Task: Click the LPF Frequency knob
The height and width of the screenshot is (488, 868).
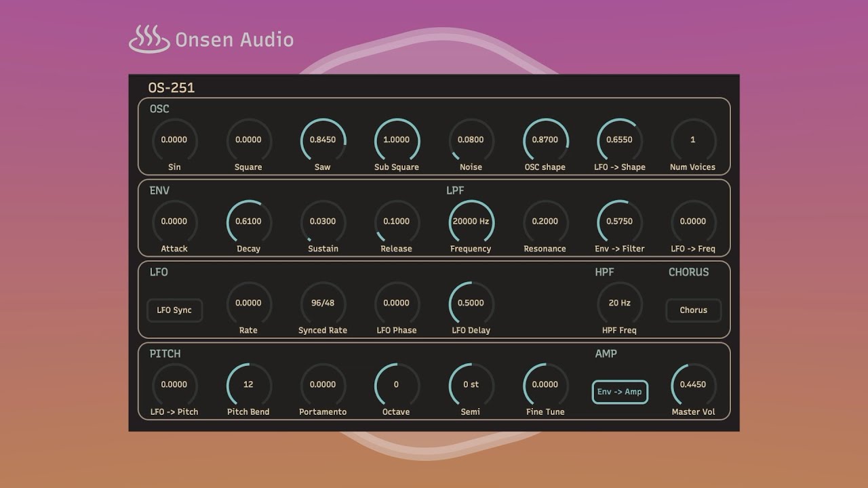Action: 471,222
